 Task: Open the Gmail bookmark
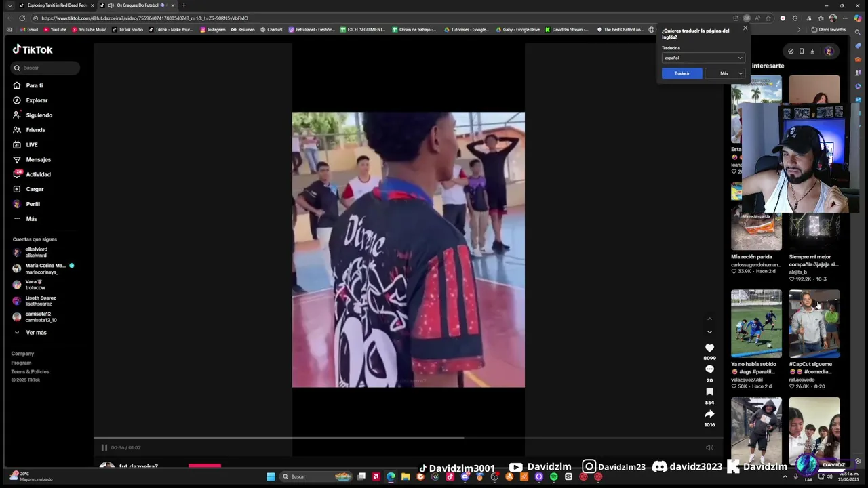click(29, 30)
